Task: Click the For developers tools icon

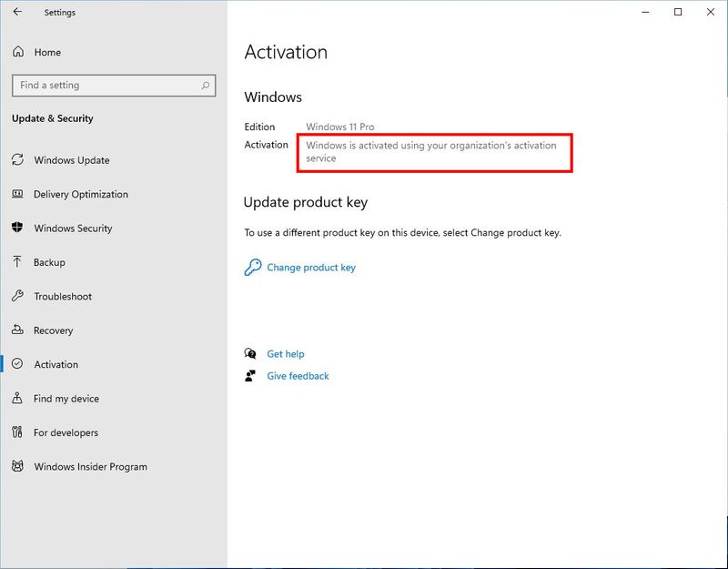Action: pos(17,432)
